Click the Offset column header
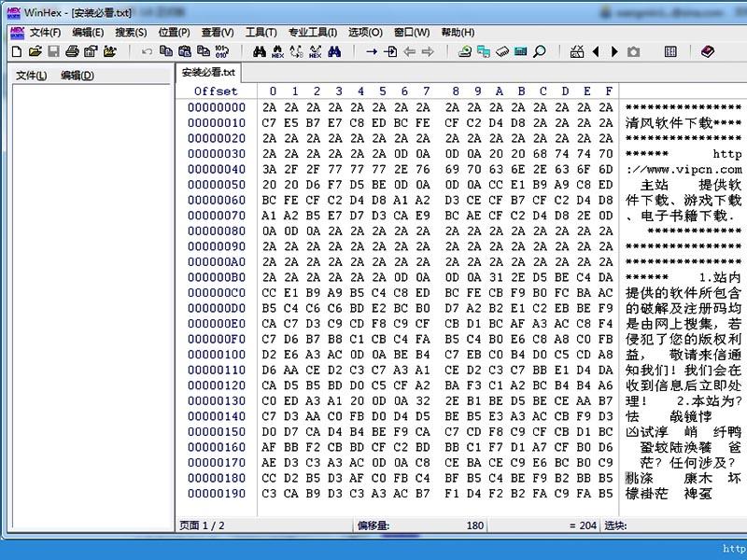This screenshot has width=747, height=560. 216,91
